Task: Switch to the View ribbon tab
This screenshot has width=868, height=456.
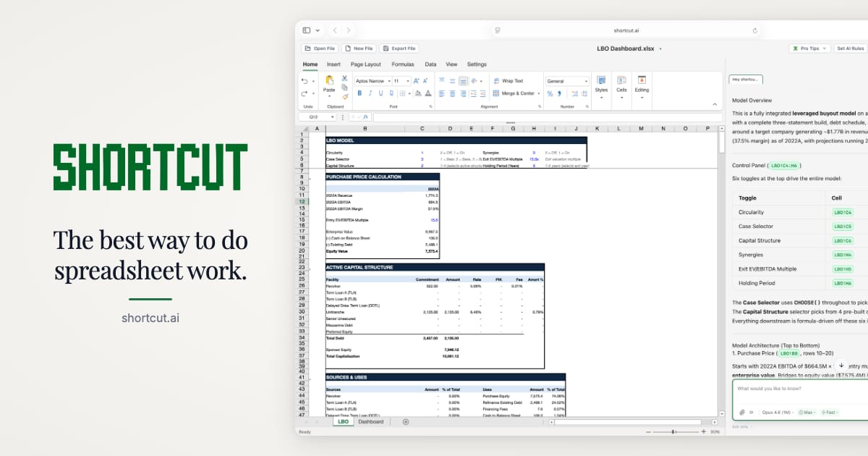Action: pyautogui.click(x=452, y=64)
